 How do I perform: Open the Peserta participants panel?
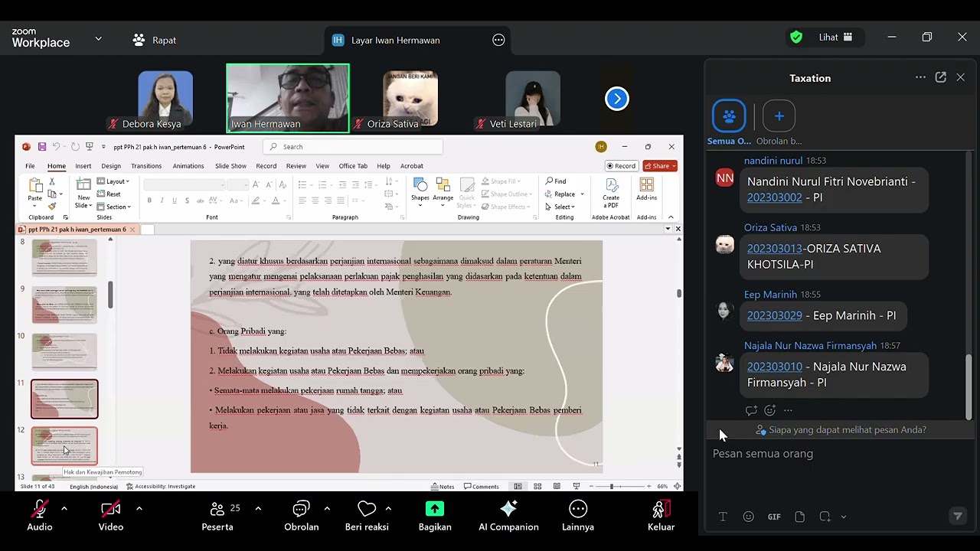click(x=217, y=516)
